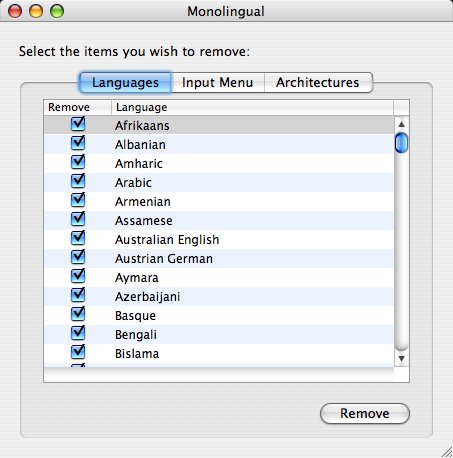
Task: Switch to the Input Menu tab
Action: click(x=218, y=82)
